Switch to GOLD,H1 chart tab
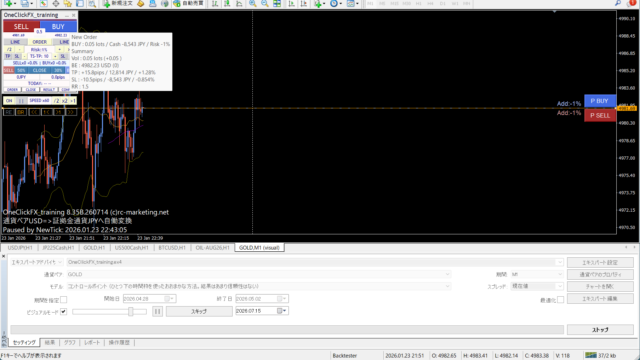 coord(94,248)
